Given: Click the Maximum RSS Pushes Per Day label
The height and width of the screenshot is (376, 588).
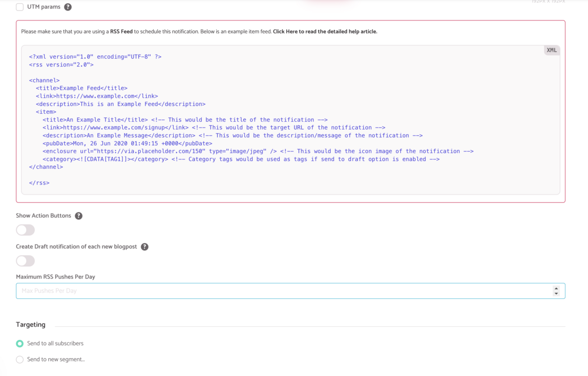Looking at the screenshot, I should coord(56,277).
